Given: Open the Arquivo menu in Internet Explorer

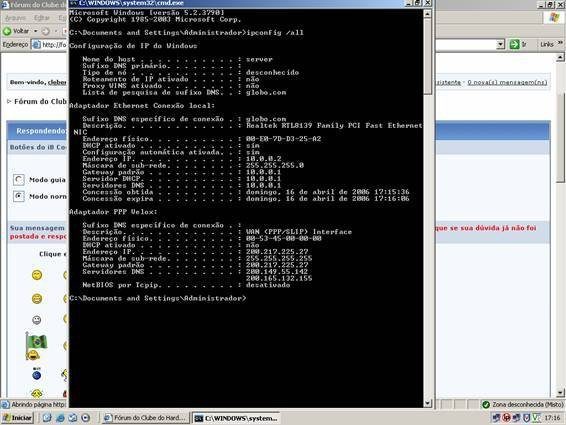Looking at the screenshot, I should click(15, 18).
